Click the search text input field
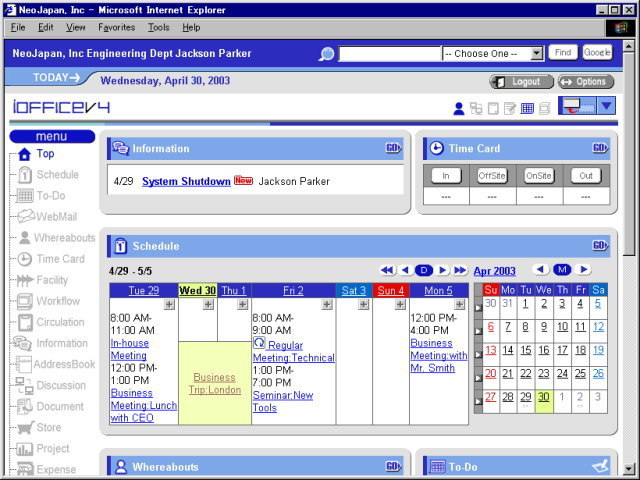The image size is (640, 480). (x=389, y=54)
